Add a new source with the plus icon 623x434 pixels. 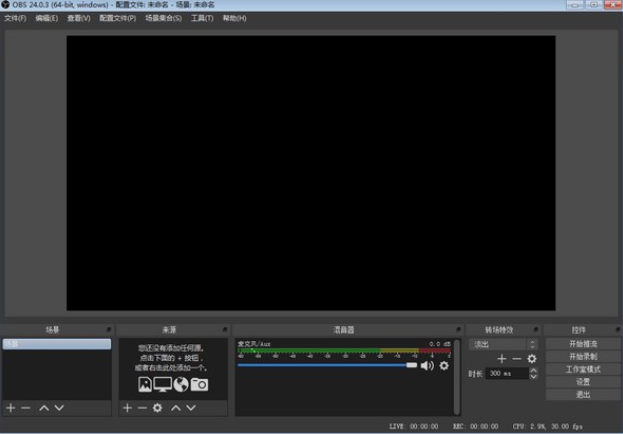[127, 408]
